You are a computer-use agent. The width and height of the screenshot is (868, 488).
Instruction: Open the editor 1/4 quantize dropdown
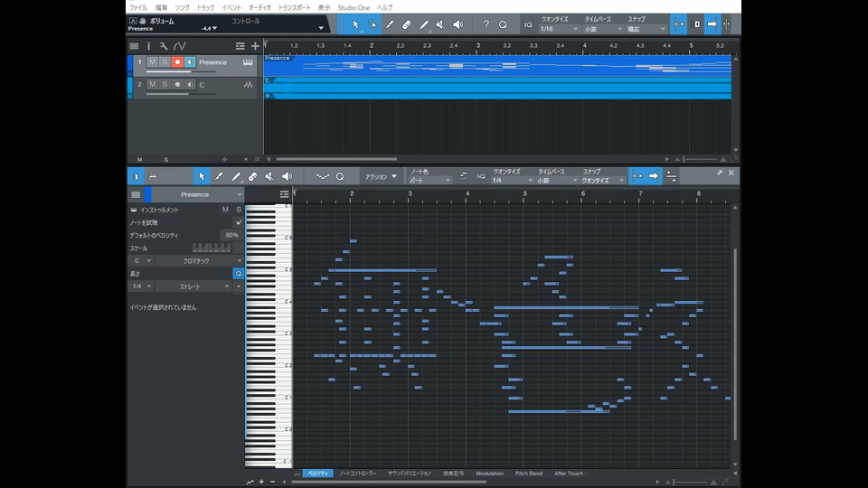point(512,181)
